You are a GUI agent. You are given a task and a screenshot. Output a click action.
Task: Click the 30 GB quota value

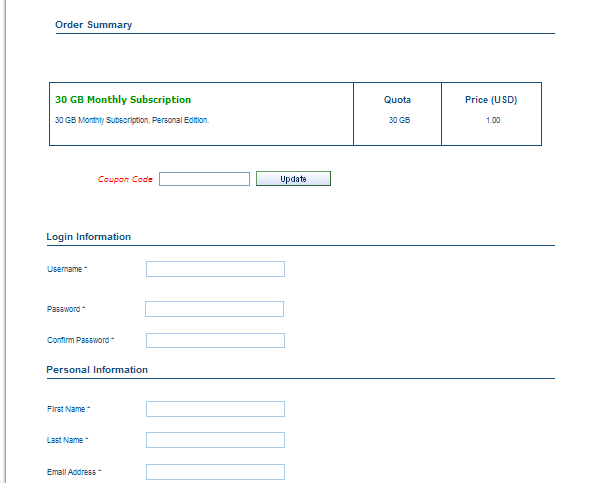[x=399, y=120]
